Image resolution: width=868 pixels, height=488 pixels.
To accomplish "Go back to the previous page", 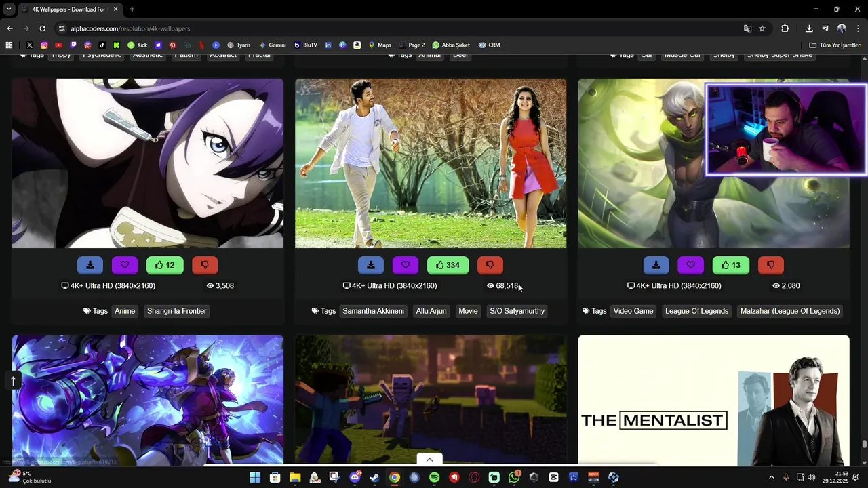I will pos(9,28).
